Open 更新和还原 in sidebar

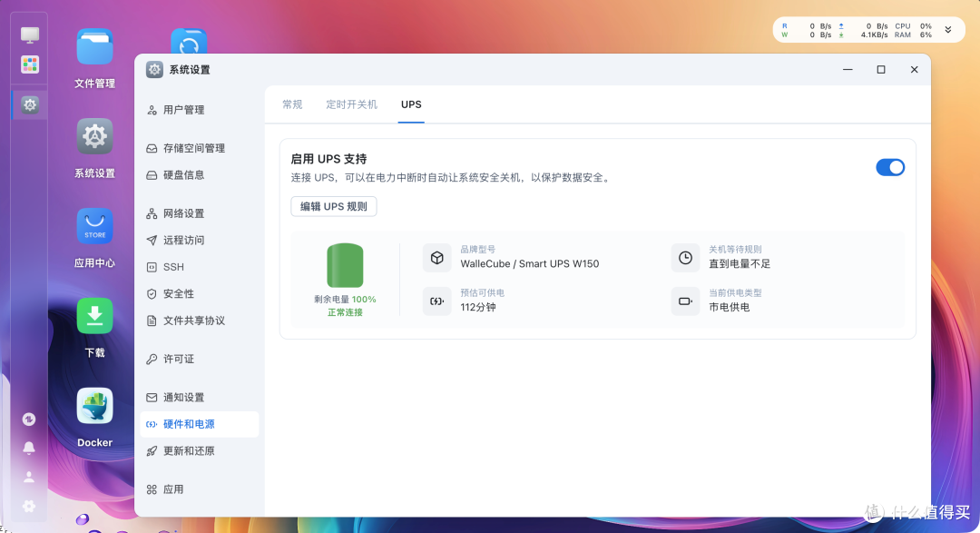coord(200,451)
